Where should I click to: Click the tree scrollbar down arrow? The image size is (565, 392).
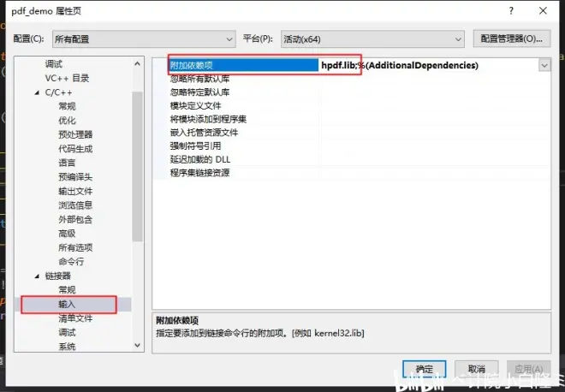pos(137,345)
